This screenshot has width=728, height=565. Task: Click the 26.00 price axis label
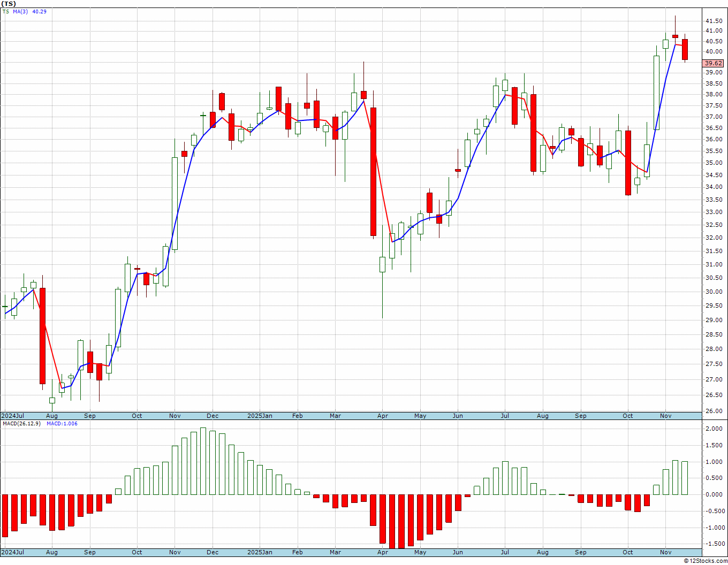click(x=714, y=411)
